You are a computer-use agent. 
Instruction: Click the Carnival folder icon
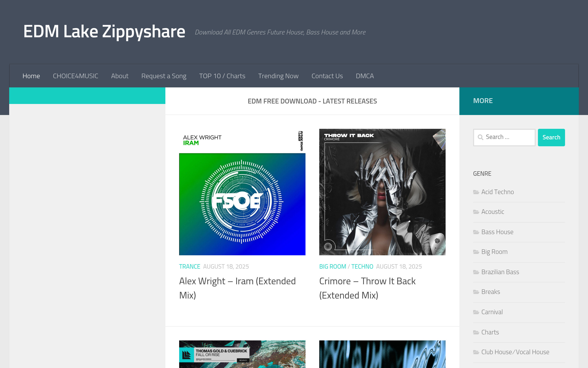pyautogui.click(x=476, y=312)
